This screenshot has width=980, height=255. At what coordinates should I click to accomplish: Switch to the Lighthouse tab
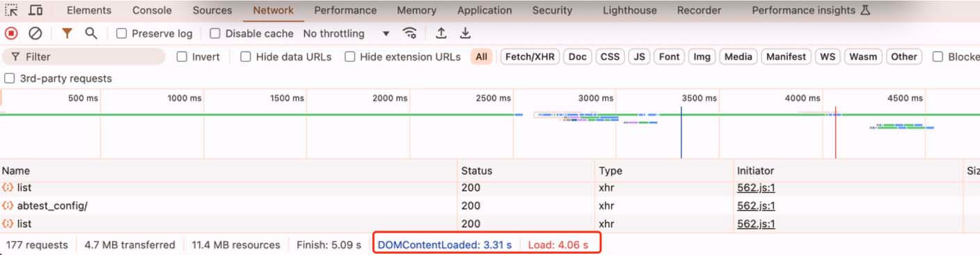coord(629,10)
